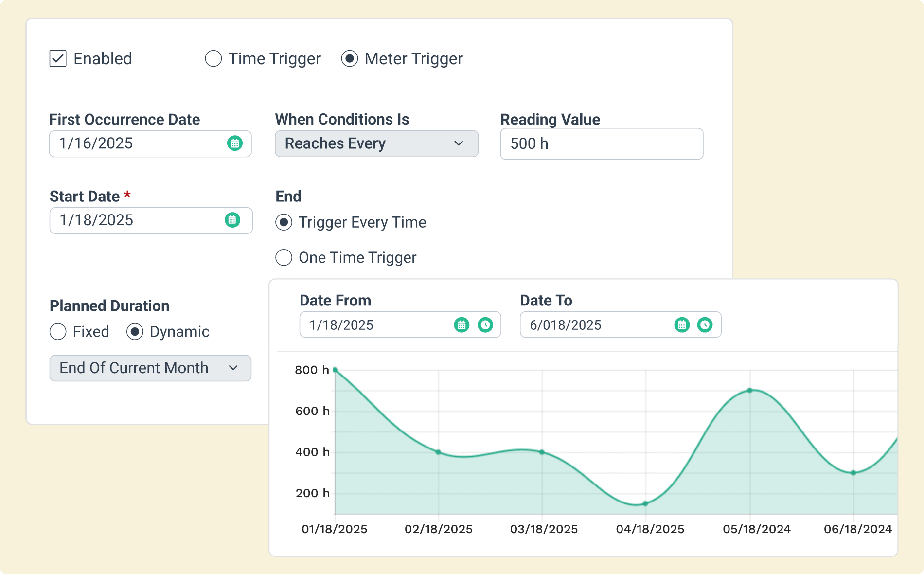The width and height of the screenshot is (924, 574).
Task: Click the clock icon next to 6/018/2025
Action: (705, 324)
